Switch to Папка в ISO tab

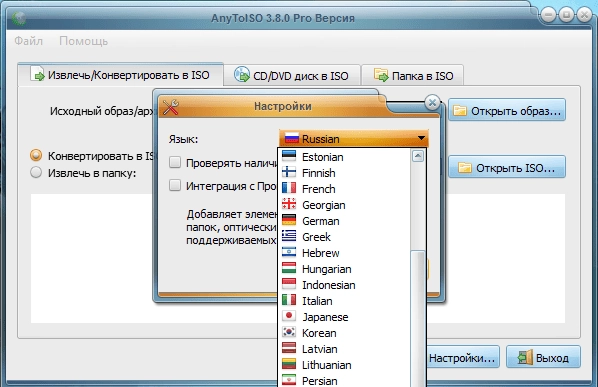point(413,75)
